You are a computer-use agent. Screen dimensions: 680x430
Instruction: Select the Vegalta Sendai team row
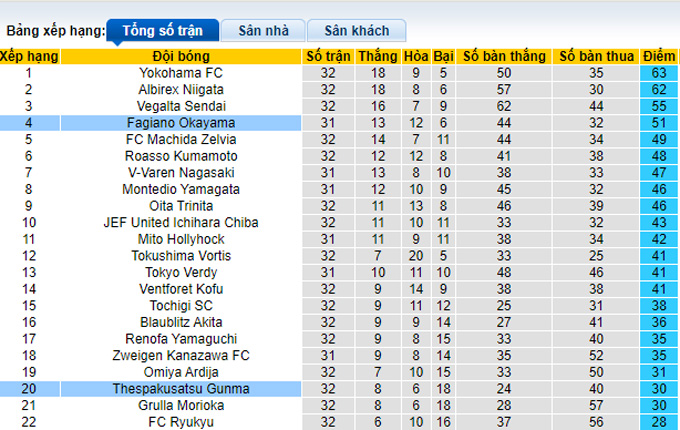pos(182,106)
